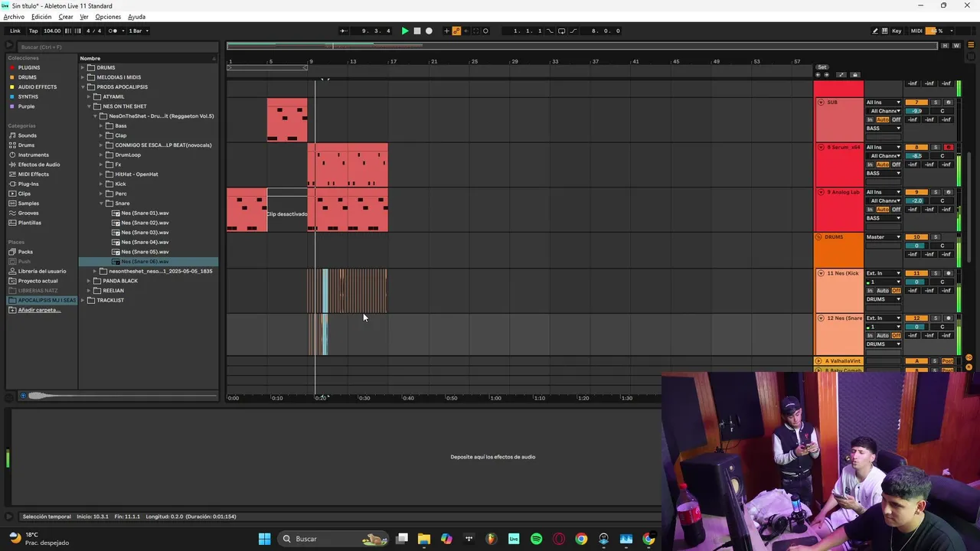Expand the Bass folder

tap(101, 126)
